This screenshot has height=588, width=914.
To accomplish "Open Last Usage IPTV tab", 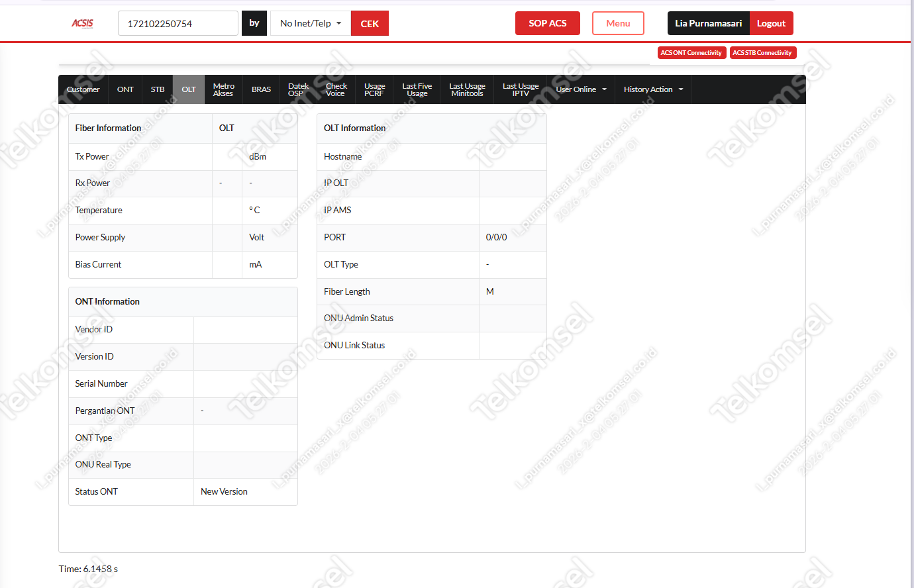I will pos(521,89).
